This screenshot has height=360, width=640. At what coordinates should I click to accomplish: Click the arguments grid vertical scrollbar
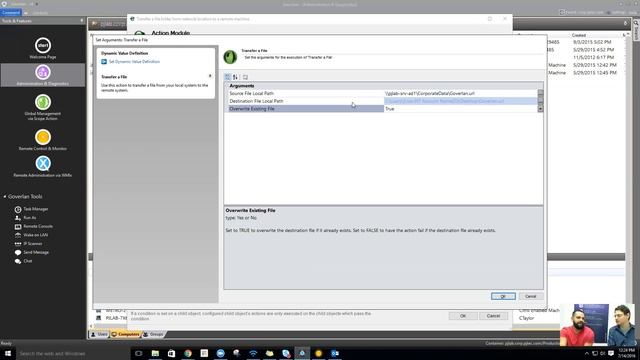pyautogui.click(x=540, y=97)
